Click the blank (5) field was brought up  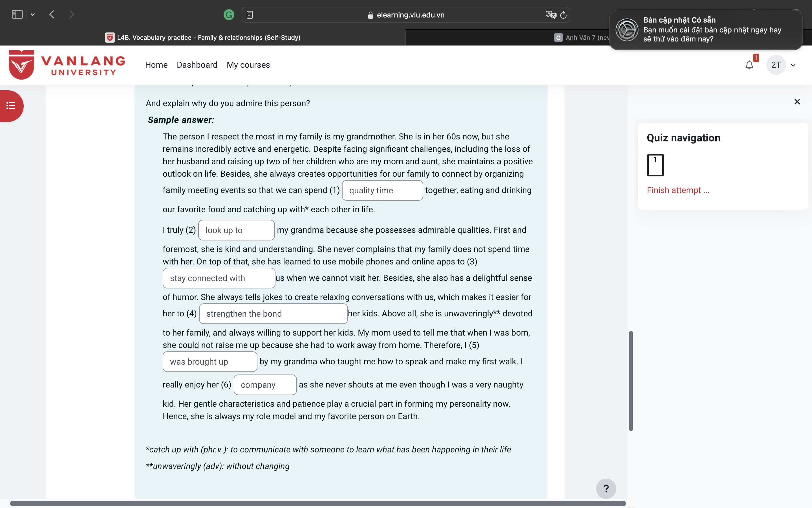pos(210,362)
